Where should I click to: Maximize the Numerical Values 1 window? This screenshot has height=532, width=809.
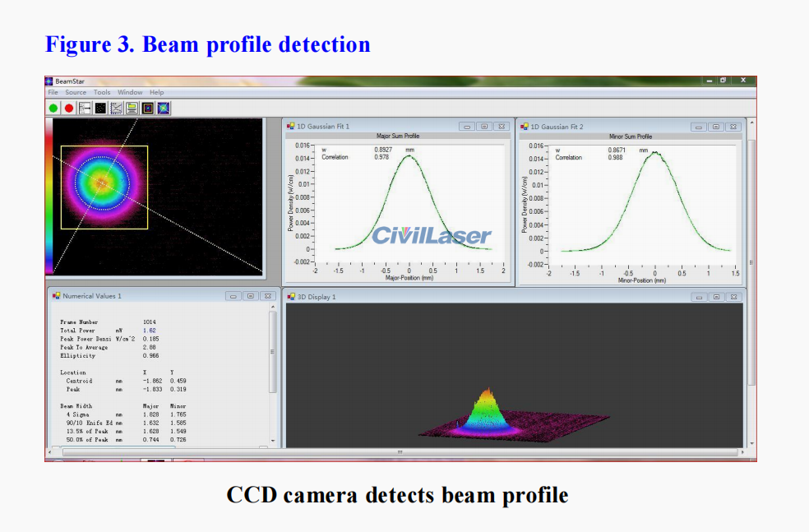[x=250, y=296]
